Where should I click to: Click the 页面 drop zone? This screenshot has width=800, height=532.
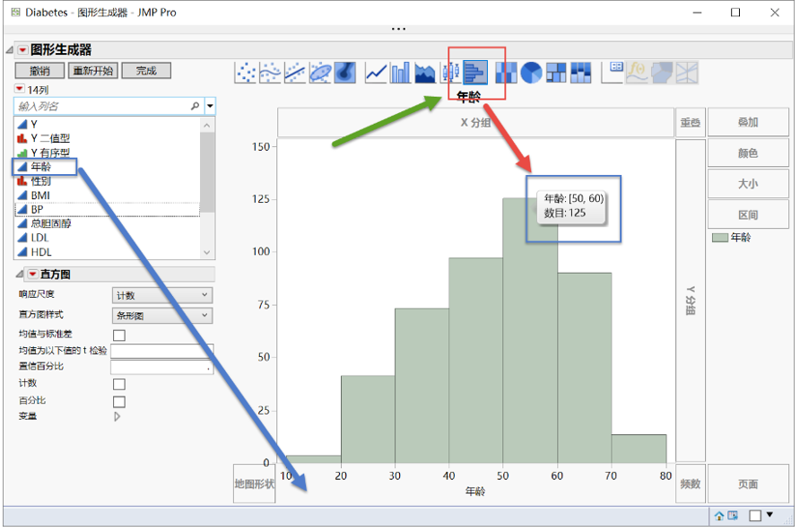(748, 484)
